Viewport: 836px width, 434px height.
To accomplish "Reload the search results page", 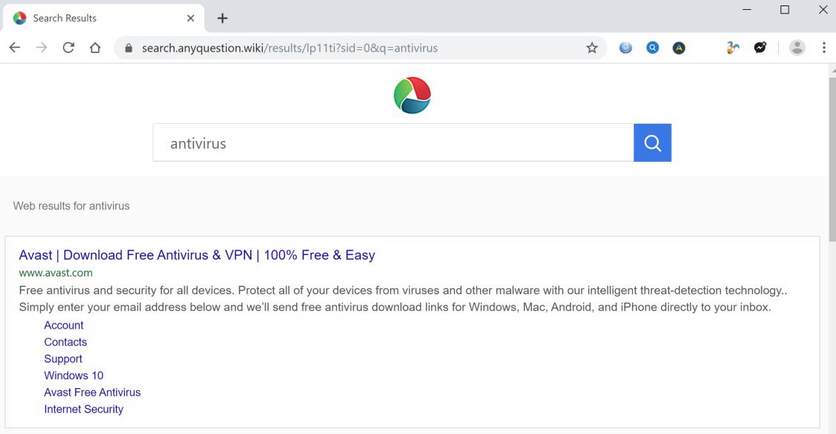I will 68,48.
